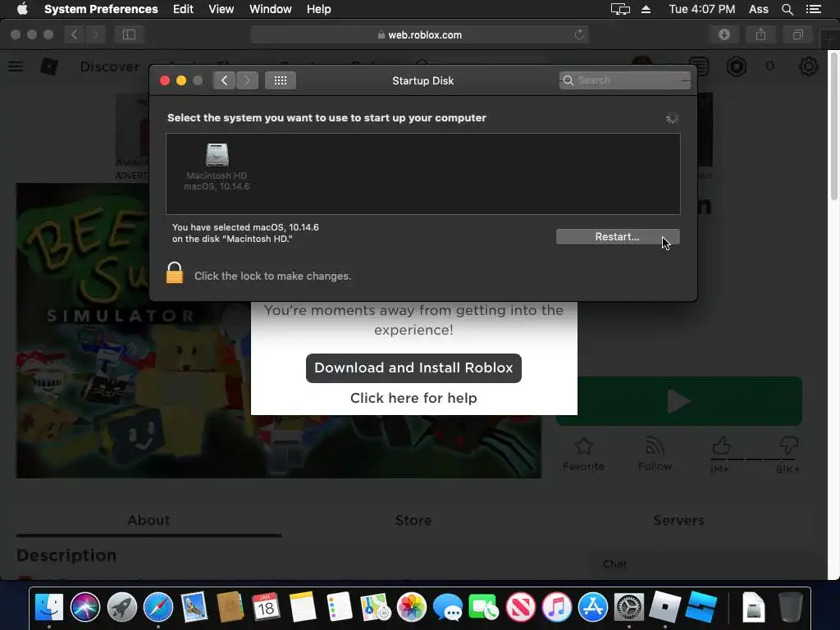This screenshot has height=630, width=840.
Task: Click the Restart... button
Action: pos(618,237)
